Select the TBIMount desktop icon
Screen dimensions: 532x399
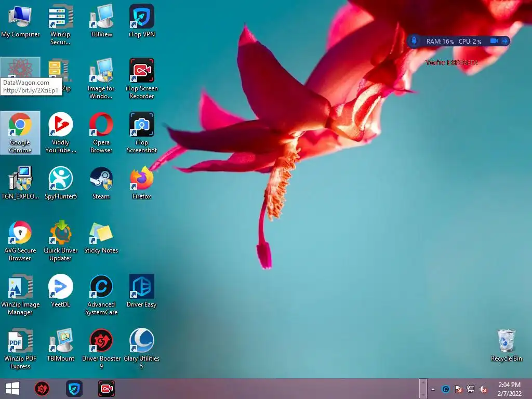click(x=60, y=345)
